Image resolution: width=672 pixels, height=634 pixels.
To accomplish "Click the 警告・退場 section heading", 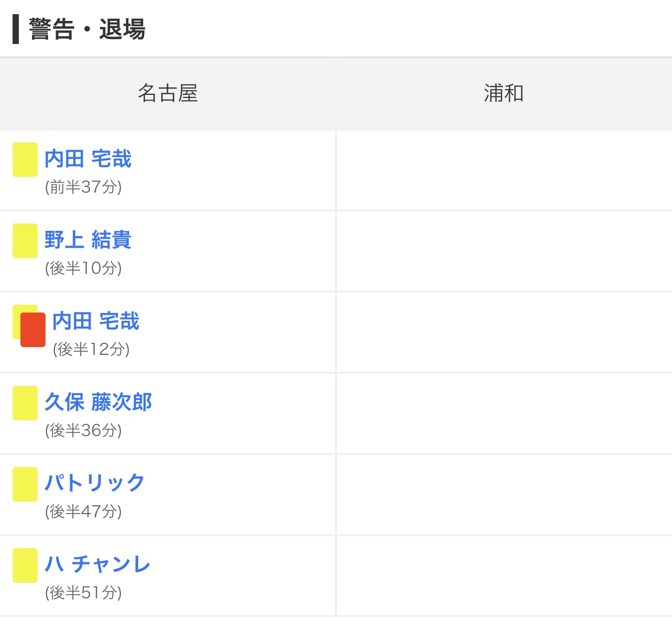I will pos(87,29).
